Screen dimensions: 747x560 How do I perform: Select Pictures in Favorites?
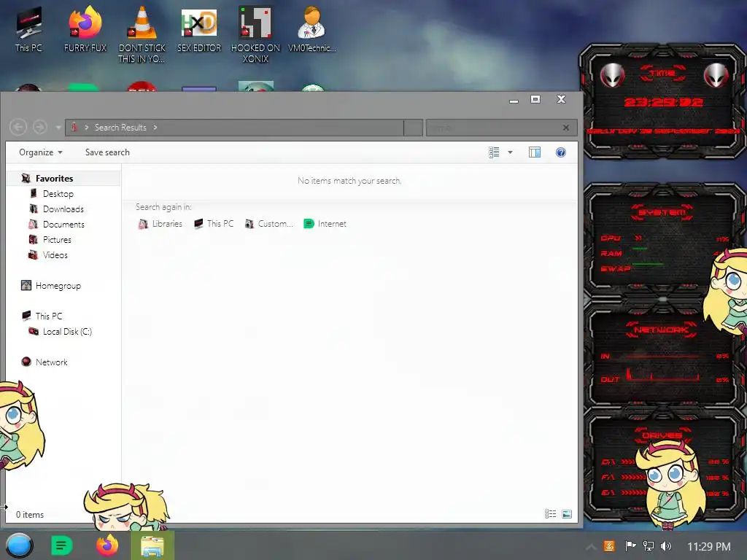pyautogui.click(x=57, y=239)
